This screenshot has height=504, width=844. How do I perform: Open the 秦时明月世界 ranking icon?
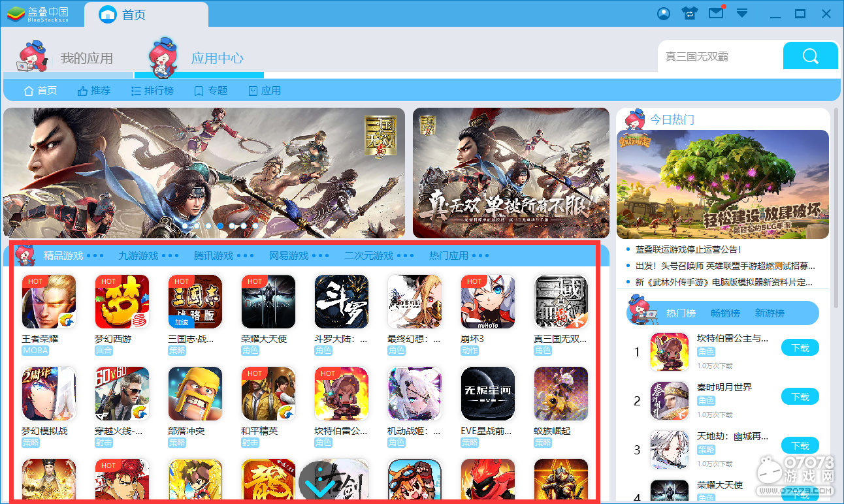[x=670, y=400]
